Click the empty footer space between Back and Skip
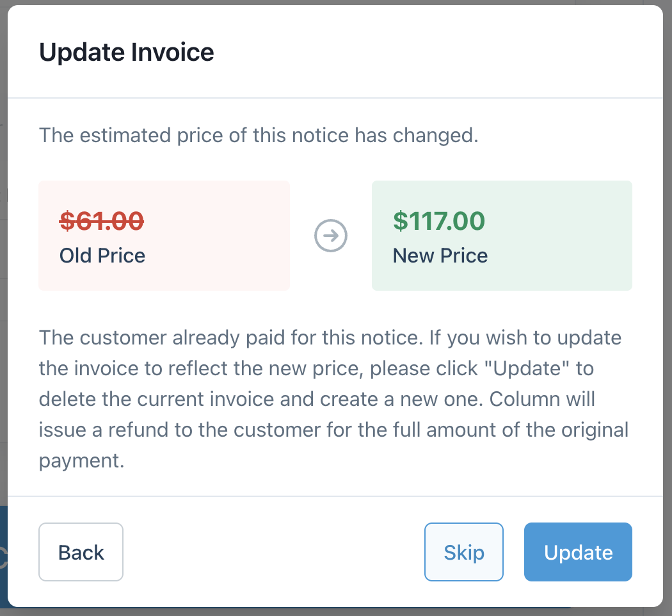 tap(275, 552)
